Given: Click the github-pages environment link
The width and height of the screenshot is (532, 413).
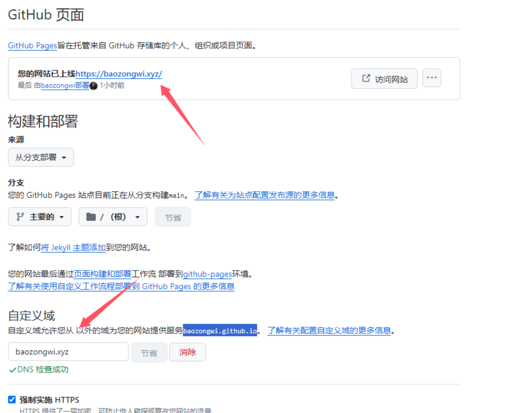Looking at the screenshot, I should coord(207,274).
